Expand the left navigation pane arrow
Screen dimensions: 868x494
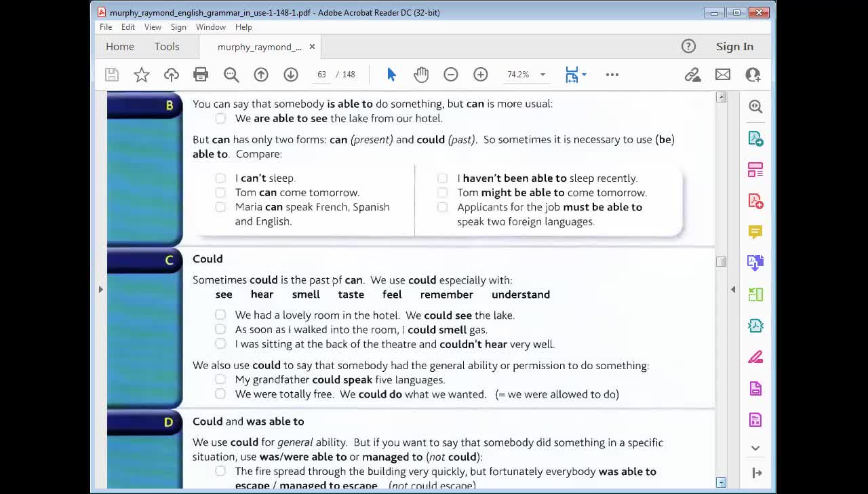point(100,290)
